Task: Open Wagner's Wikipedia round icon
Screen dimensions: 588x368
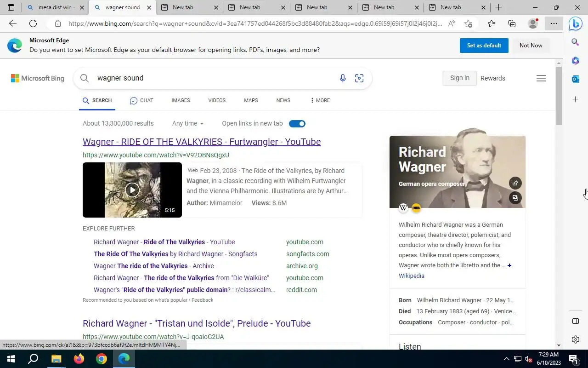Action: pos(403,208)
